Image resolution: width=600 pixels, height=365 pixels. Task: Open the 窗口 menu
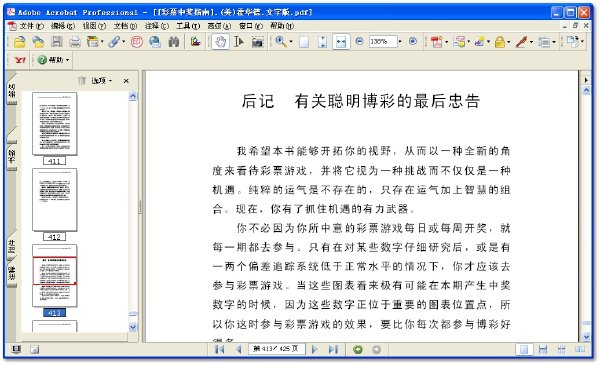click(251, 26)
